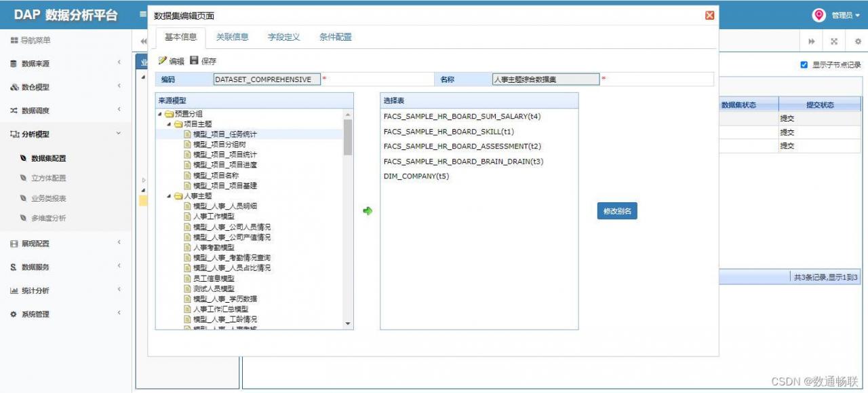Select 员工信息模型 tree item
Screen dimensions: 868x393
point(214,278)
